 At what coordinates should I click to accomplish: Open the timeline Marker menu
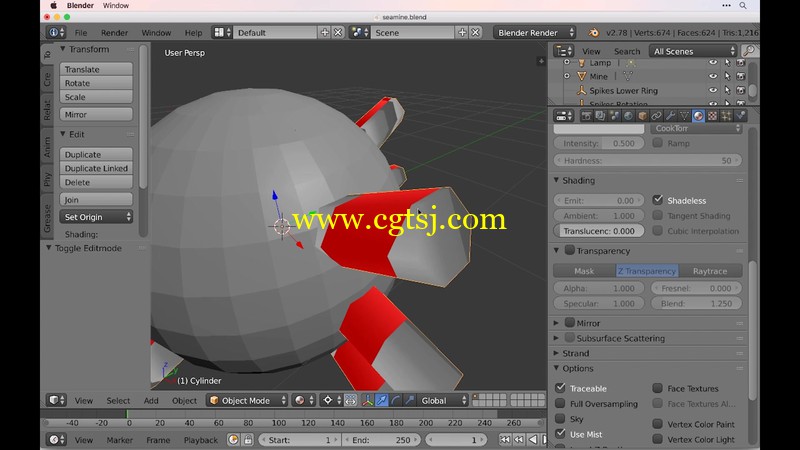[119, 440]
